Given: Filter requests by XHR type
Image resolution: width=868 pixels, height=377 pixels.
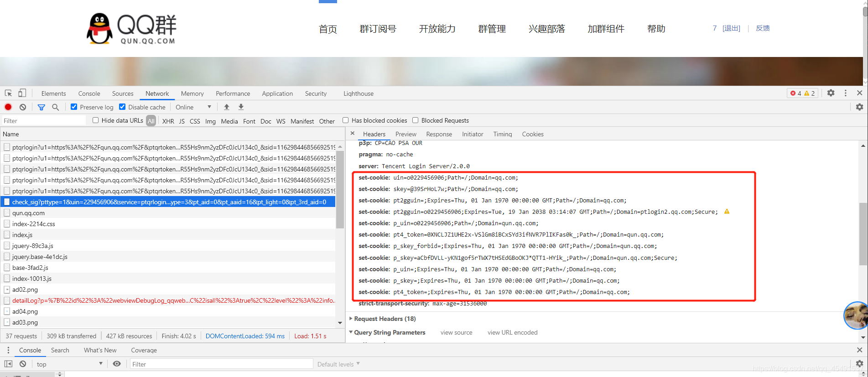Looking at the screenshot, I should 168,121.
